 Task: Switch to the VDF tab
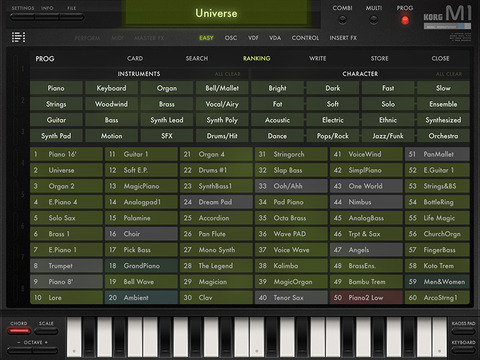point(253,38)
